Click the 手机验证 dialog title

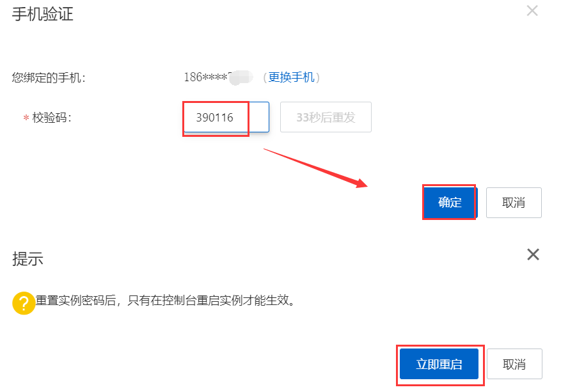43,14
